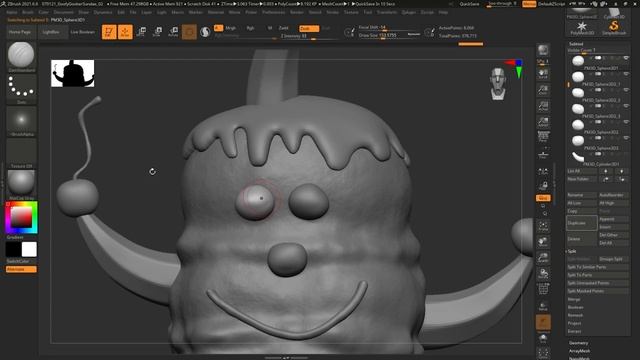Toggle PolyF polyframe display

coord(543,289)
